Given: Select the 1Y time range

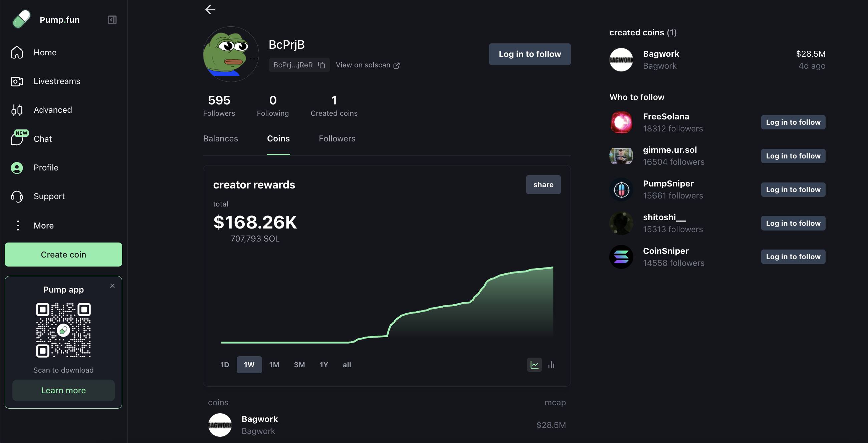Looking at the screenshot, I should pyautogui.click(x=324, y=365).
